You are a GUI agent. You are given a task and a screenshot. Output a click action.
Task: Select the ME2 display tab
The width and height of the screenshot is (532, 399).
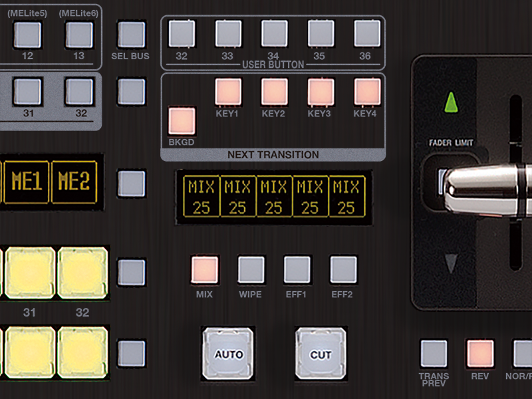74,182
